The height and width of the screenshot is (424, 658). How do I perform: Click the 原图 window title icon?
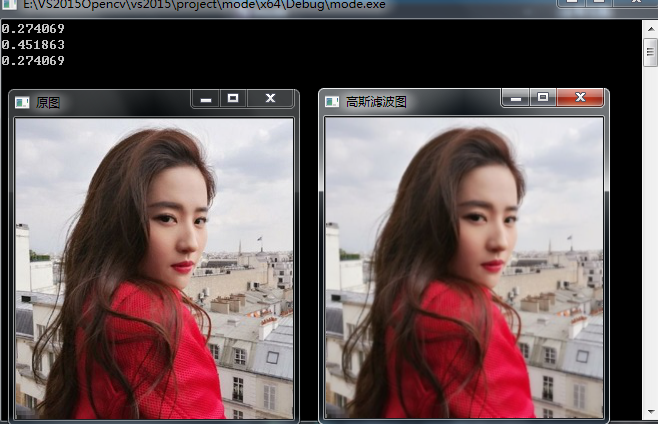[22, 102]
